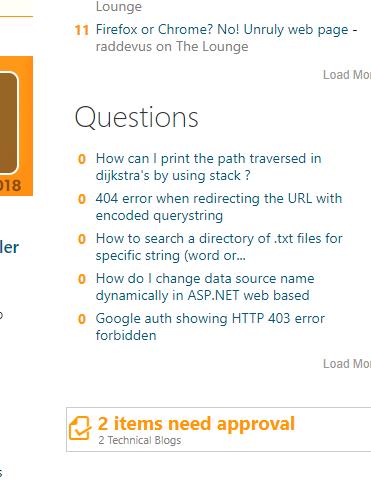Image resolution: width=371 pixels, height=483 pixels.
Task: Open 'Firefox or Chrome? No! Unruly web page' thread
Action: click(x=226, y=30)
